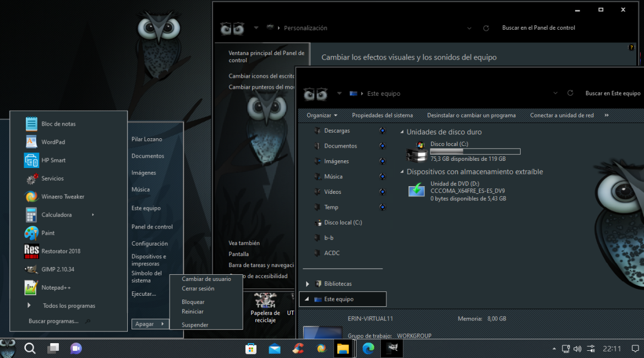Click the pin icon next to Descargas
644x358 pixels.
[383, 131]
